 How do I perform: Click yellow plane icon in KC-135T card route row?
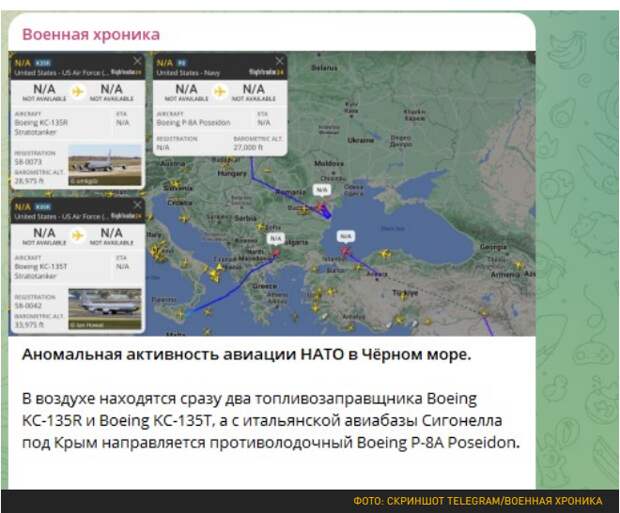(x=78, y=236)
